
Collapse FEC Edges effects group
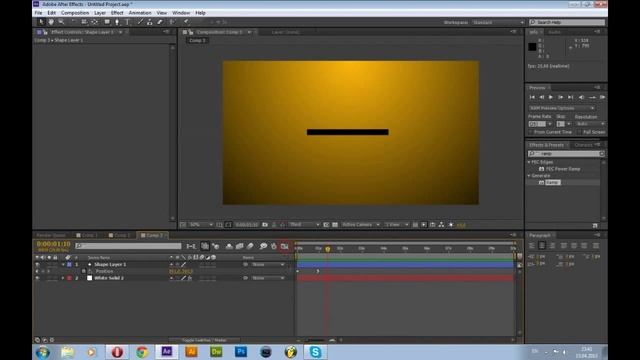tap(529, 162)
